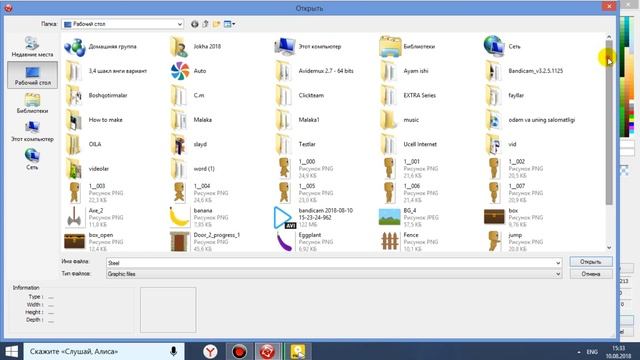The image size is (640, 360).
Task: Create a new folder
Action: (216, 24)
